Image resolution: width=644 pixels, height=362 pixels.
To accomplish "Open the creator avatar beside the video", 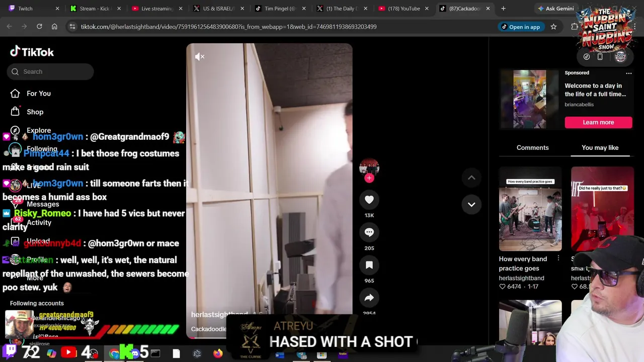I will (369, 167).
